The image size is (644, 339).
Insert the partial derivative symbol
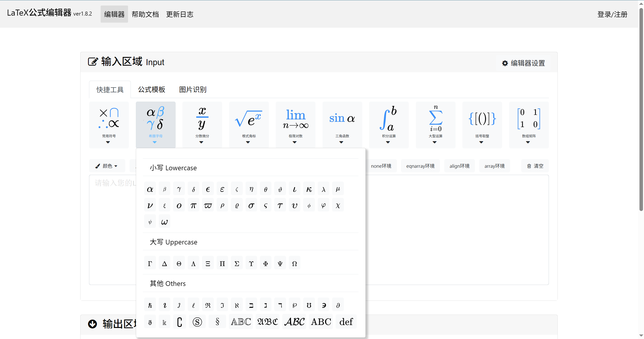338,305
